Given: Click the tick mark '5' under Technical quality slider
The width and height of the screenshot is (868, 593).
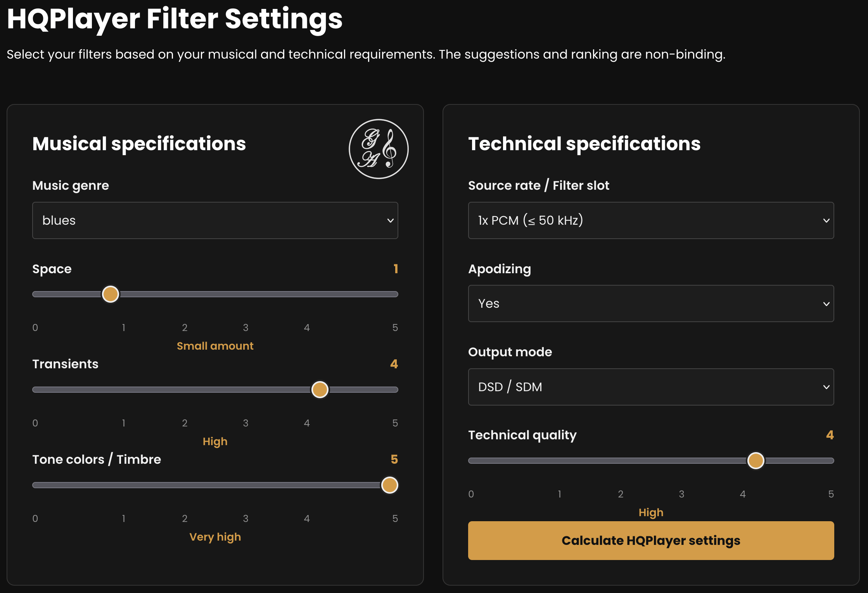Looking at the screenshot, I should pos(831,494).
